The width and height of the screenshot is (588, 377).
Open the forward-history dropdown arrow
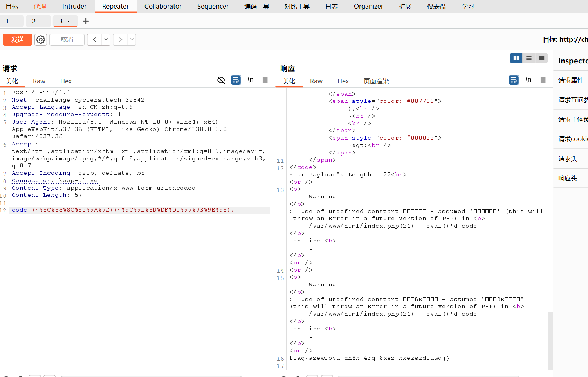pyautogui.click(x=132, y=39)
